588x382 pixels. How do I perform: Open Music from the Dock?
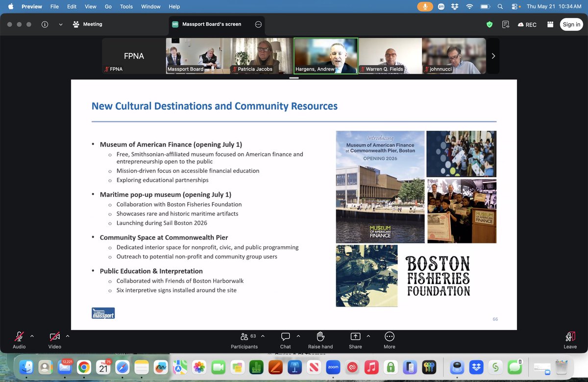click(x=371, y=367)
